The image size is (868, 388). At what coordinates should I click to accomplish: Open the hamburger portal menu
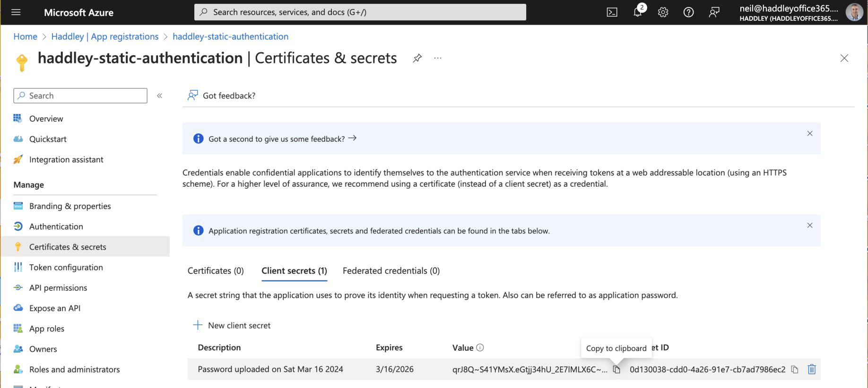pos(16,12)
